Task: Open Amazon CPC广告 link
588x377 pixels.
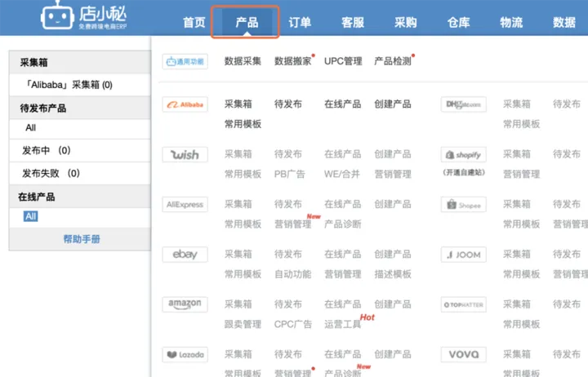Action: click(x=293, y=324)
